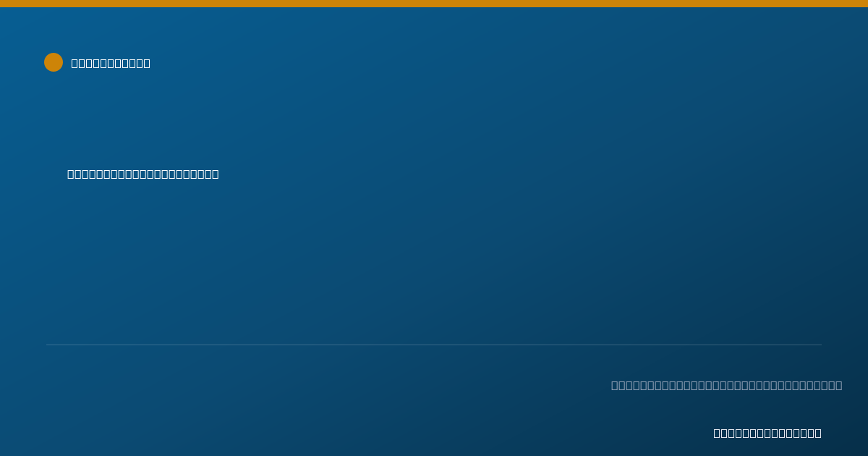The width and height of the screenshot is (868, 456).
Task: Select the white header text beside orange circle
Action: (x=111, y=64)
